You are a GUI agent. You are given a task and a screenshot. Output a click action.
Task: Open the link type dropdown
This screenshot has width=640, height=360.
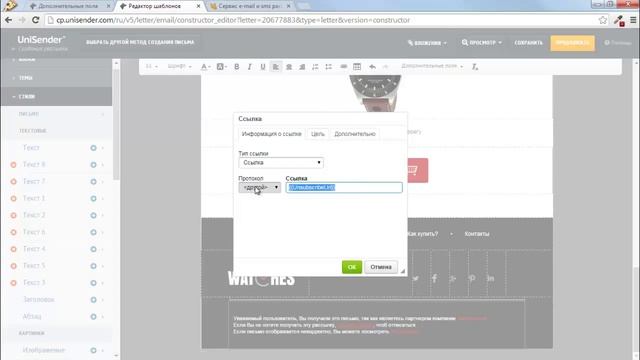tap(281, 162)
